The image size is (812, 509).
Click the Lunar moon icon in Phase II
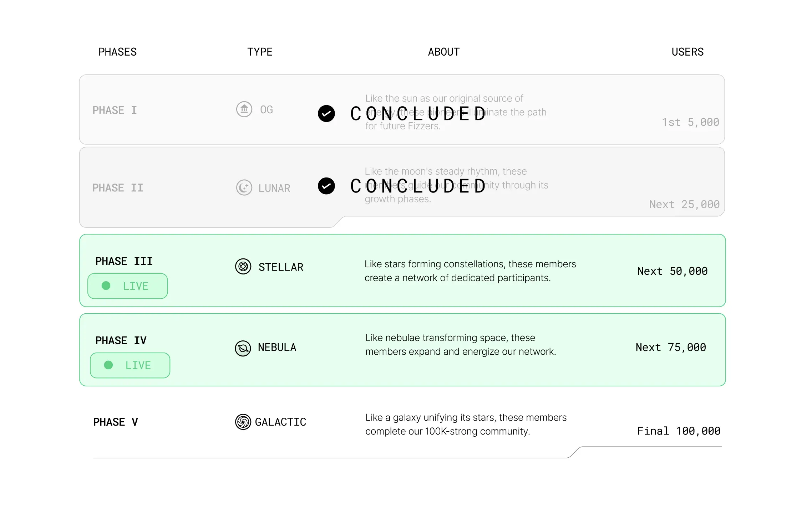[x=244, y=187]
